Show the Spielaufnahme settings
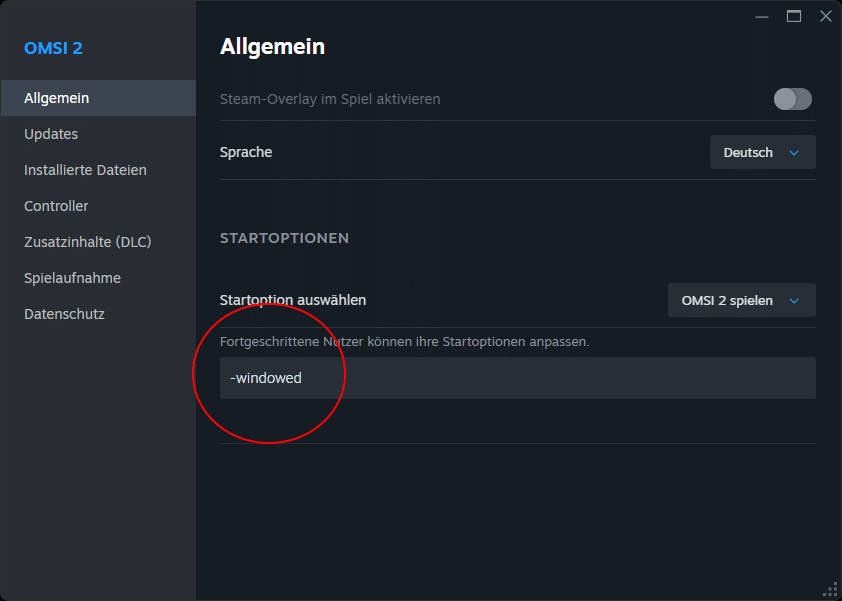The width and height of the screenshot is (842, 601). pos(72,278)
